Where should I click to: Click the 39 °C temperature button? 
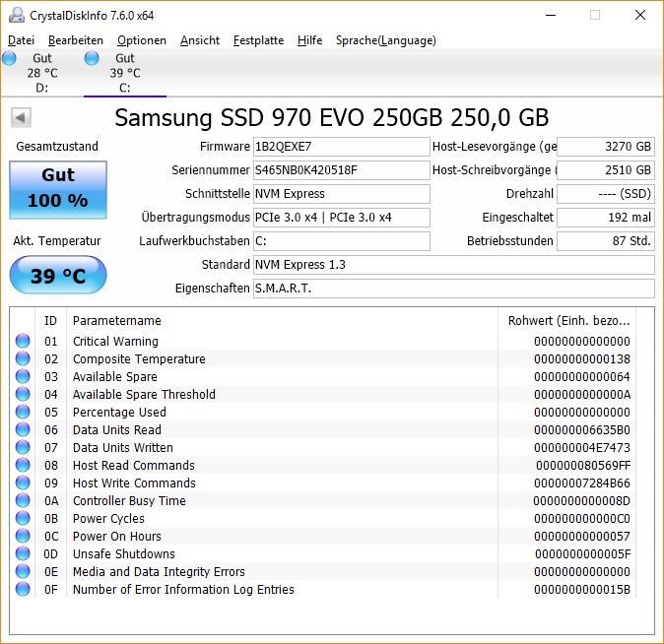tap(58, 275)
